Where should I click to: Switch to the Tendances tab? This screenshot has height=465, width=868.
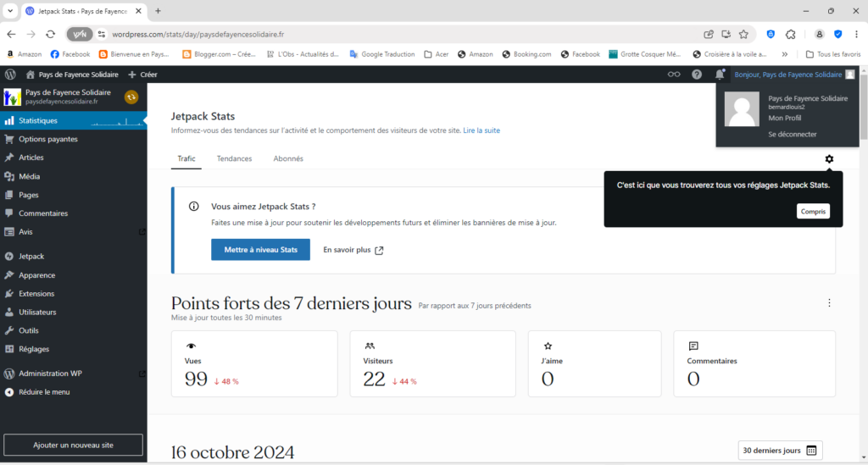234,158
